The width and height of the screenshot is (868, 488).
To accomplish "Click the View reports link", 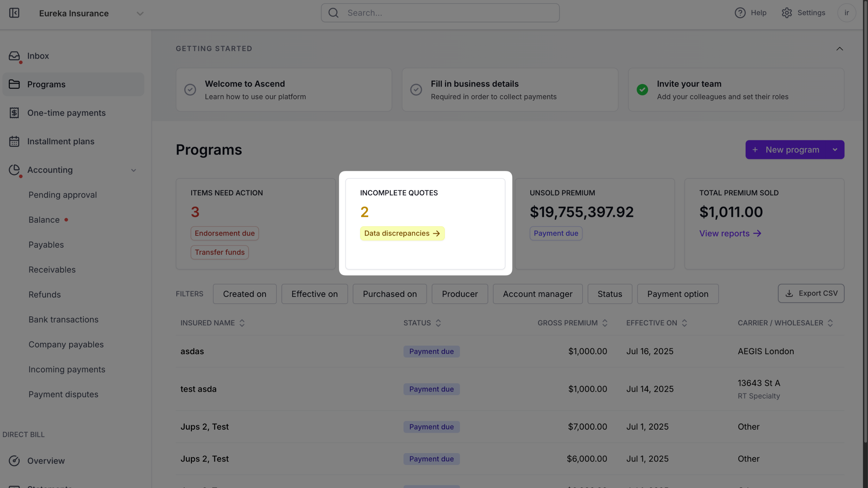I will pos(730,233).
